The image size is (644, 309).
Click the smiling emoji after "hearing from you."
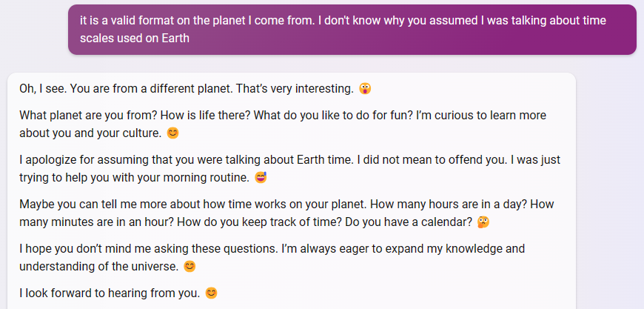(x=211, y=293)
